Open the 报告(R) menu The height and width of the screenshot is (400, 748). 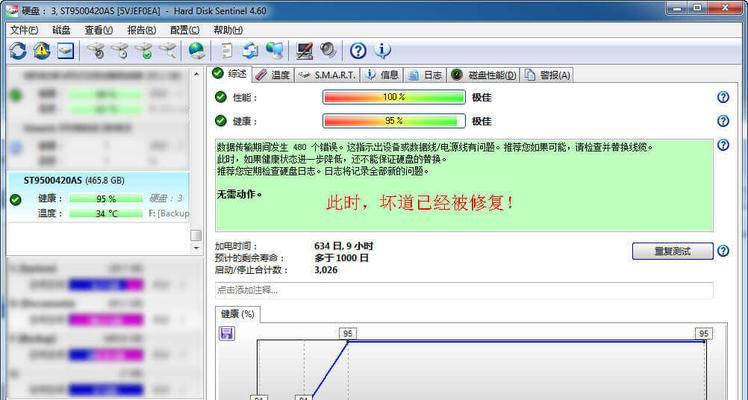click(141, 30)
